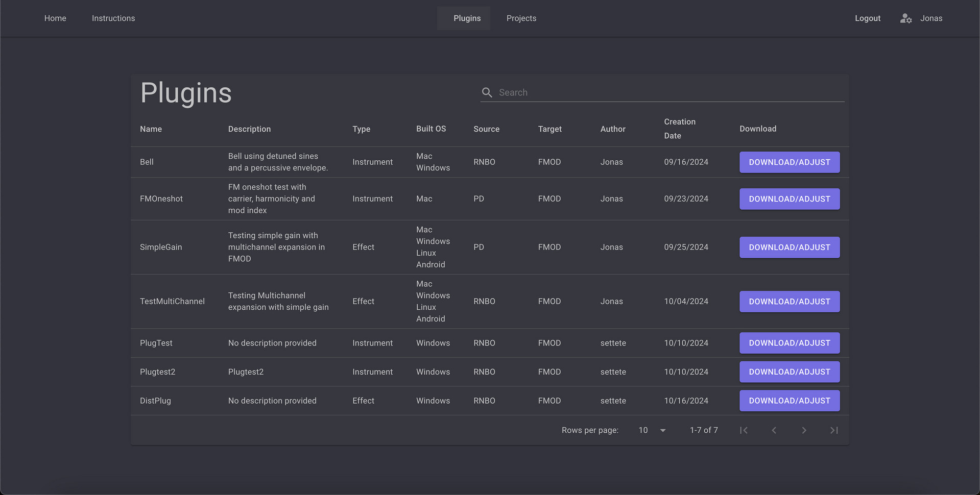Sort the table by Name column header
The width and height of the screenshot is (980, 495).
[151, 129]
